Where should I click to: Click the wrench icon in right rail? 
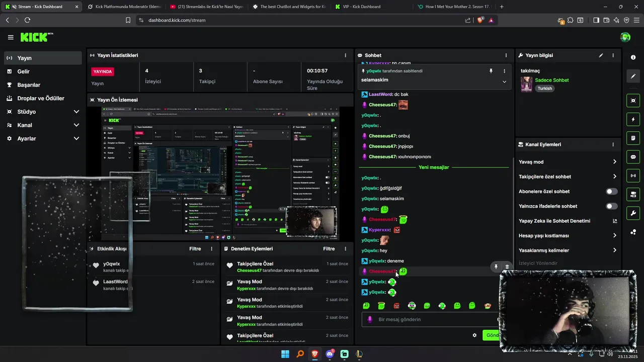(633, 213)
